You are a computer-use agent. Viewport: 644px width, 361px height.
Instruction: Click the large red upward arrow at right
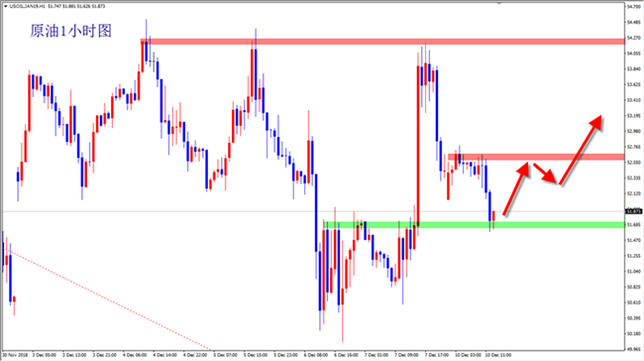tap(580, 150)
